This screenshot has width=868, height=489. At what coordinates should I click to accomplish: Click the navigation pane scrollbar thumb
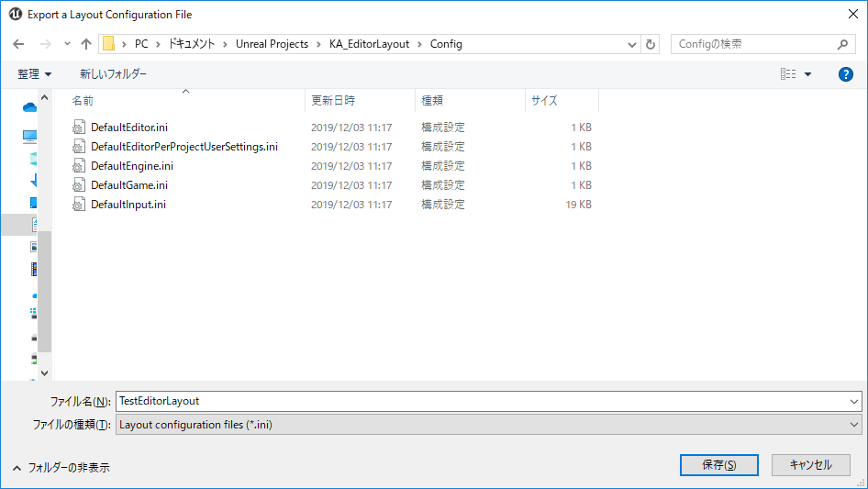point(45,292)
